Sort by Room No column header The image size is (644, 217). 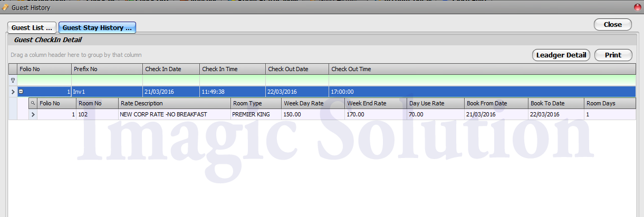(97, 103)
